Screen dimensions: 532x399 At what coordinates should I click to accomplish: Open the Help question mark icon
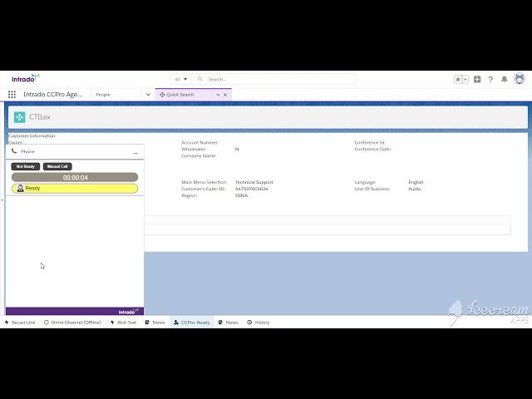[490, 80]
